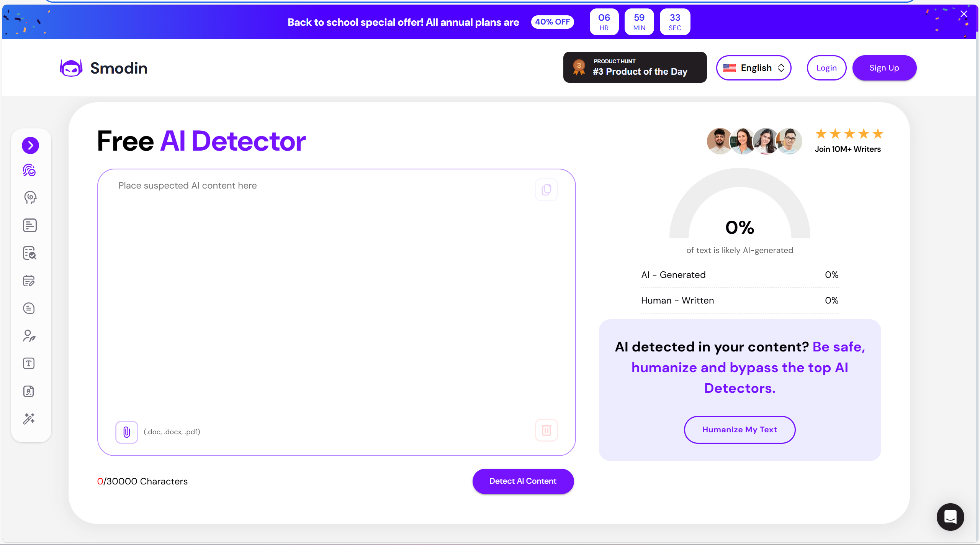The height and width of the screenshot is (545, 980).
Task: Click the letter T text box sidebar icon
Action: point(29,363)
